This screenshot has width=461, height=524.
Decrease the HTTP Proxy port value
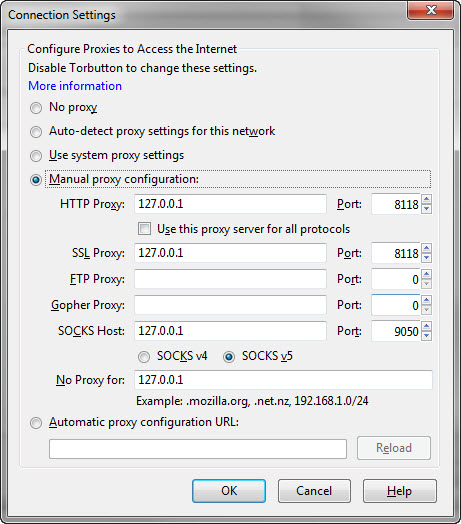click(426, 209)
